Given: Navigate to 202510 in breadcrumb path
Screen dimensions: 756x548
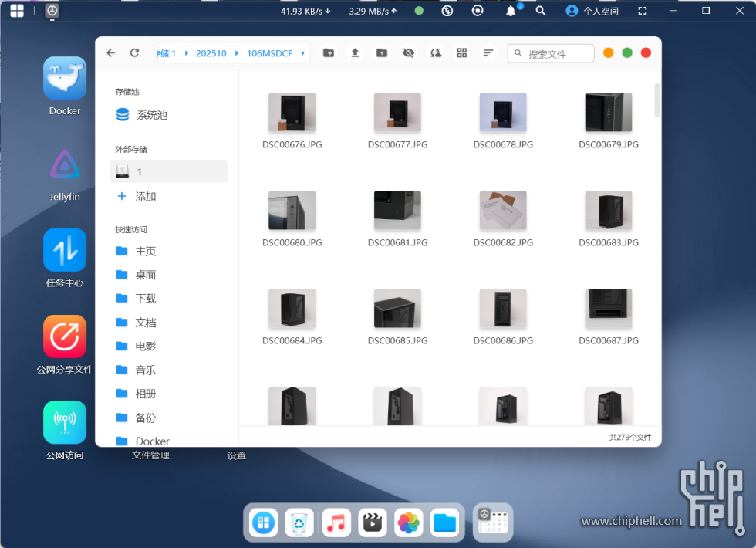Looking at the screenshot, I should pyautogui.click(x=211, y=53).
